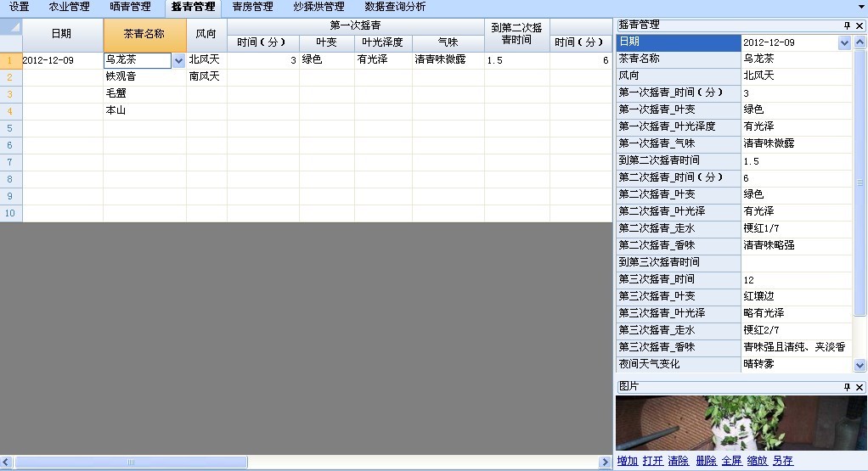This screenshot has width=868, height=471.
Task: Select 铁观音 in the dropdown list
Action: pyautogui.click(x=121, y=76)
